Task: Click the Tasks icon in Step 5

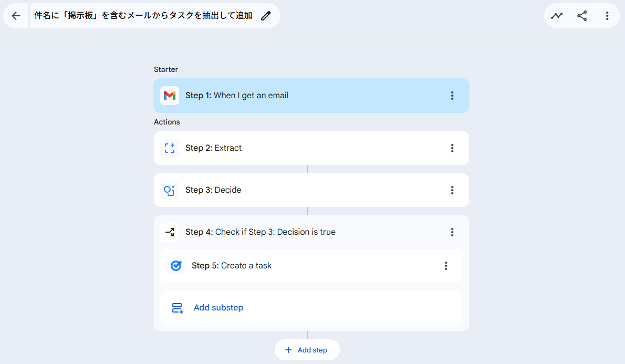Action: pyautogui.click(x=176, y=266)
